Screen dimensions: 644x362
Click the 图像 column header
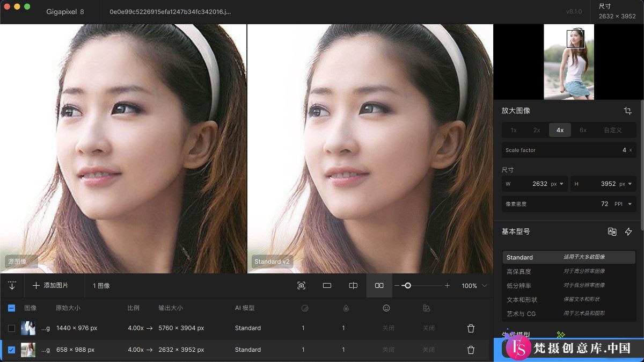click(x=31, y=308)
